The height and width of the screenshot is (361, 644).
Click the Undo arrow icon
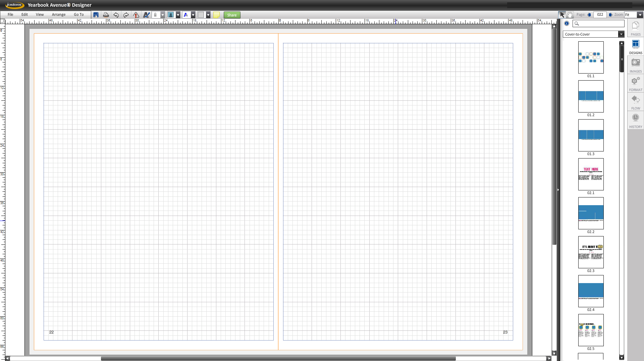tap(116, 15)
